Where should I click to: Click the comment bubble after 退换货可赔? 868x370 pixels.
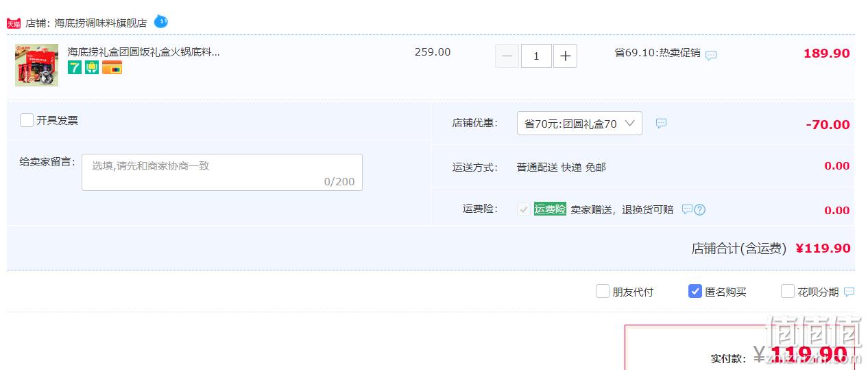point(687,209)
